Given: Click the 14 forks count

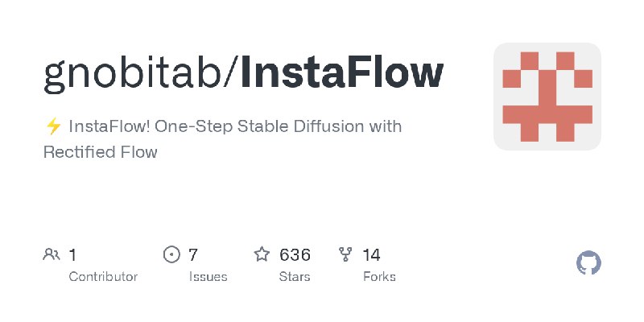Looking at the screenshot, I should point(372,255).
